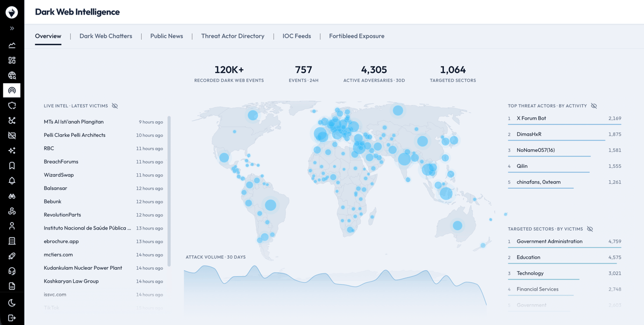Switch to the Public News tab
Image resolution: width=644 pixels, height=325 pixels.
[x=166, y=36]
